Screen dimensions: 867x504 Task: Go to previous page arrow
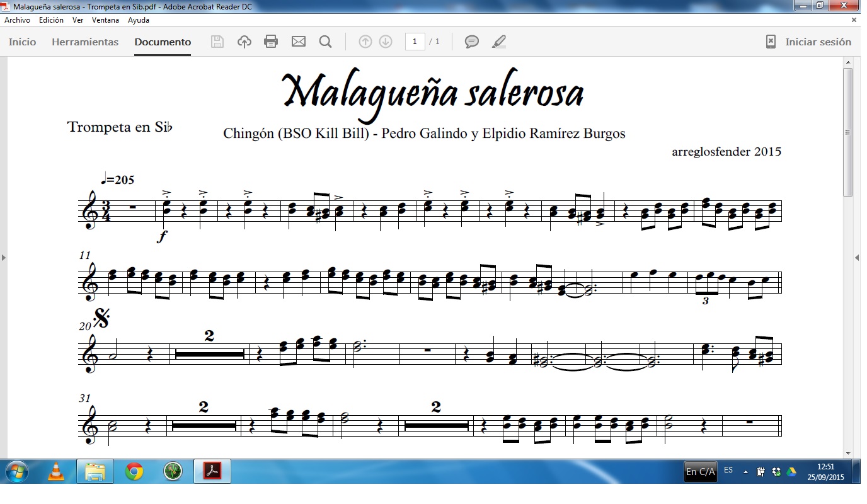pos(365,42)
